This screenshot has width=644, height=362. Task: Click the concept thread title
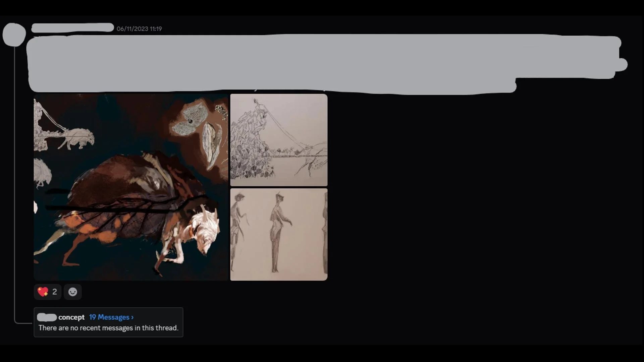(x=71, y=317)
